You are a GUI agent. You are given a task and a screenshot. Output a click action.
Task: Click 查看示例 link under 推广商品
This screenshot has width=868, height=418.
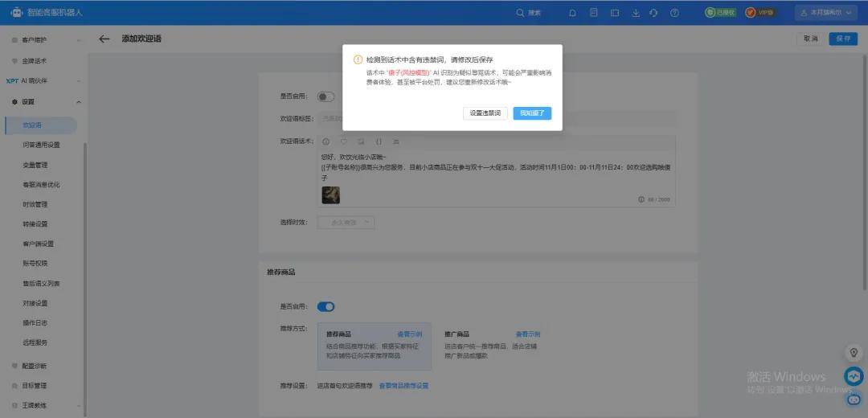click(528, 334)
